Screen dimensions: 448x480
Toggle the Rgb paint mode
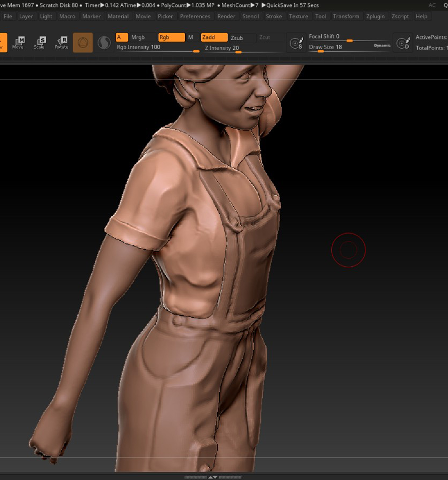tap(172, 37)
